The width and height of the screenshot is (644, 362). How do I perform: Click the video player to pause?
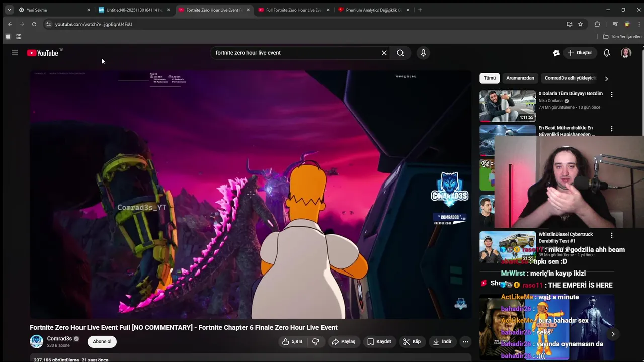(x=251, y=195)
